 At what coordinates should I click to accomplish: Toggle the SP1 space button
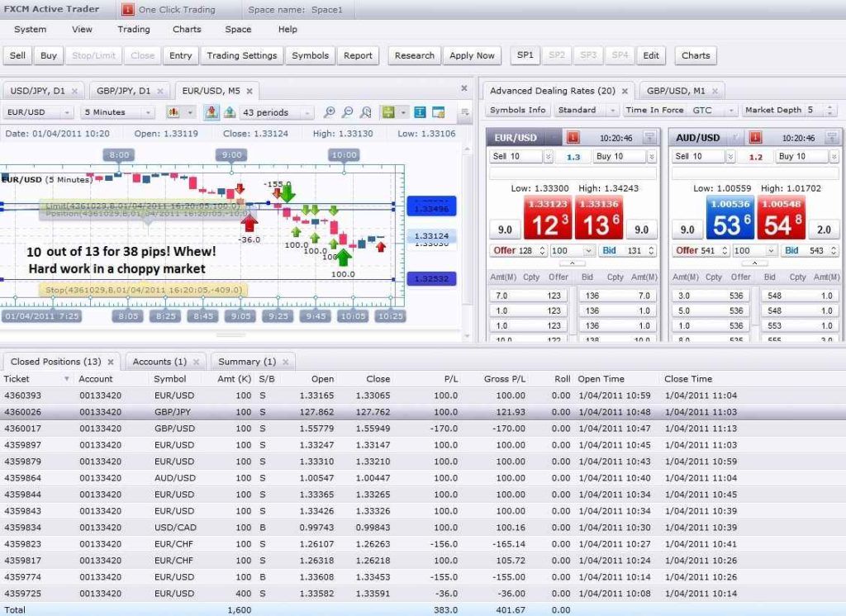coord(525,55)
